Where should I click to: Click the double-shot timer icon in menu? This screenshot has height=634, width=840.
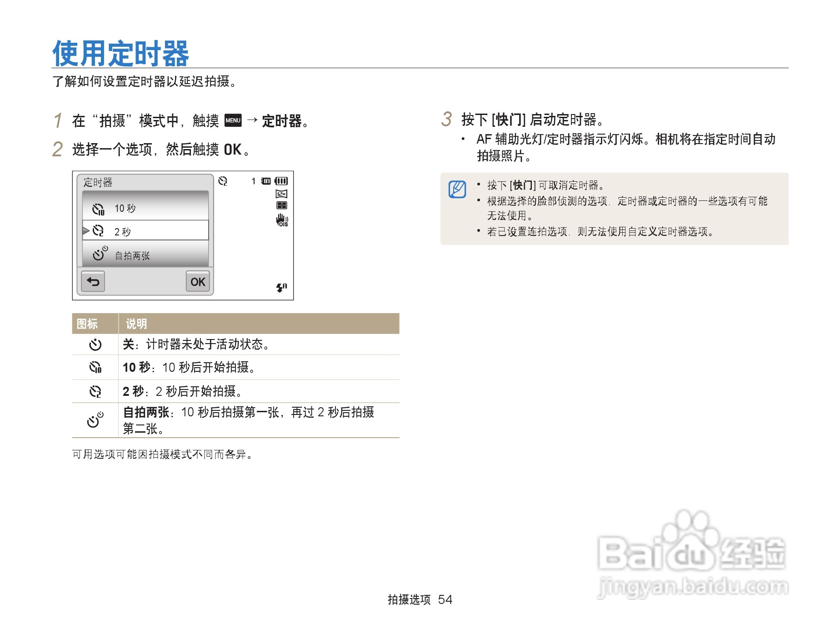pyautogui.click(x=100, y=254)
